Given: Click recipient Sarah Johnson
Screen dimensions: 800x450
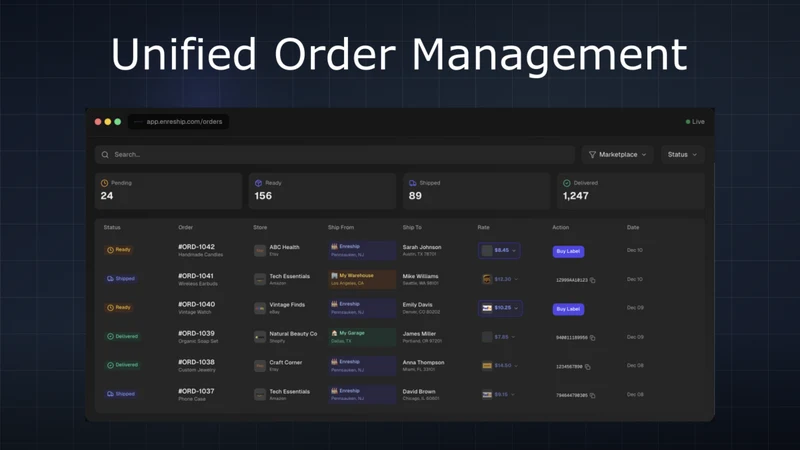Looking at the screenshot, I should click(422, 247).
